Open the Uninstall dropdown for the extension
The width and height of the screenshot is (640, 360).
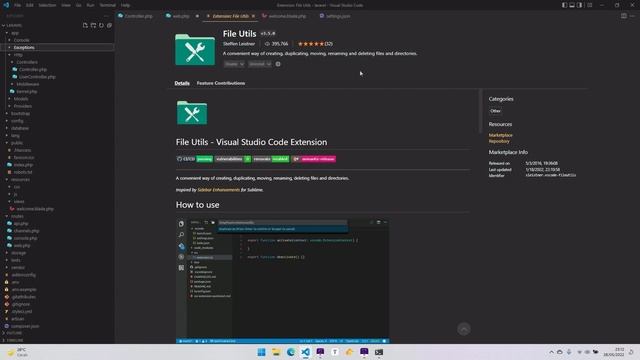point(260,64)
